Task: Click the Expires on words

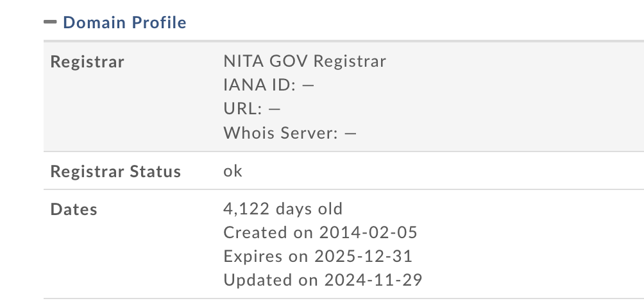Action: point(266,256)
